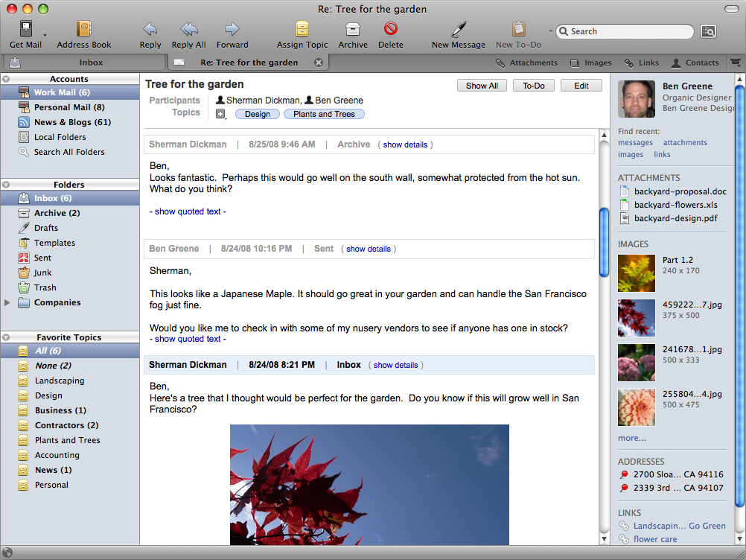Select the Work Mail (6) account
Screen dimensions: 746x560
pyautogui.click(x=70, y=92)
